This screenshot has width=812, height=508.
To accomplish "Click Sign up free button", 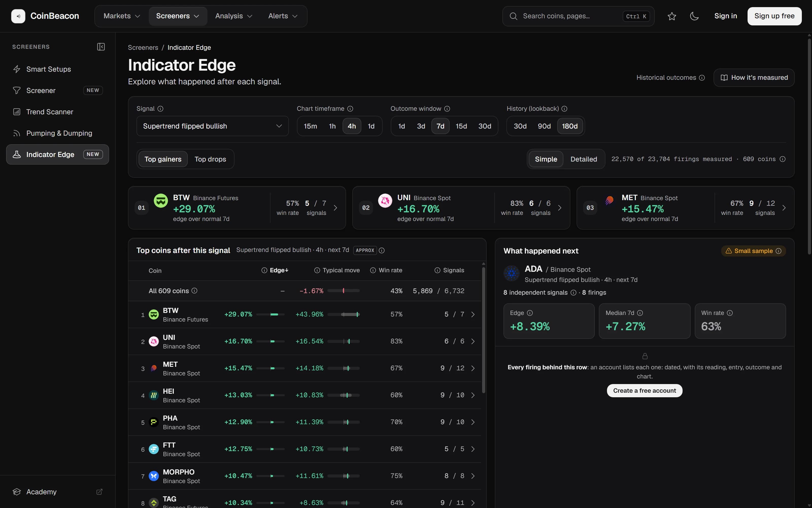I will (774, 16).
